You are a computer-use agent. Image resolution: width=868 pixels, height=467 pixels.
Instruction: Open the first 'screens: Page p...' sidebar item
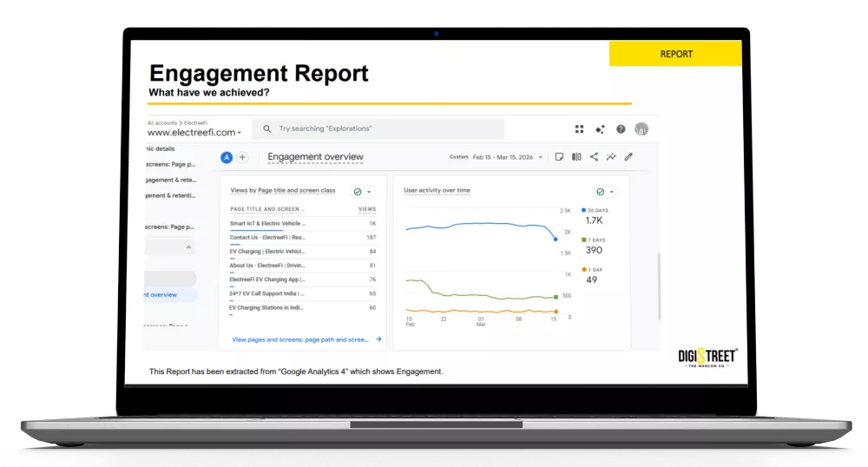[x=169, y=164]
